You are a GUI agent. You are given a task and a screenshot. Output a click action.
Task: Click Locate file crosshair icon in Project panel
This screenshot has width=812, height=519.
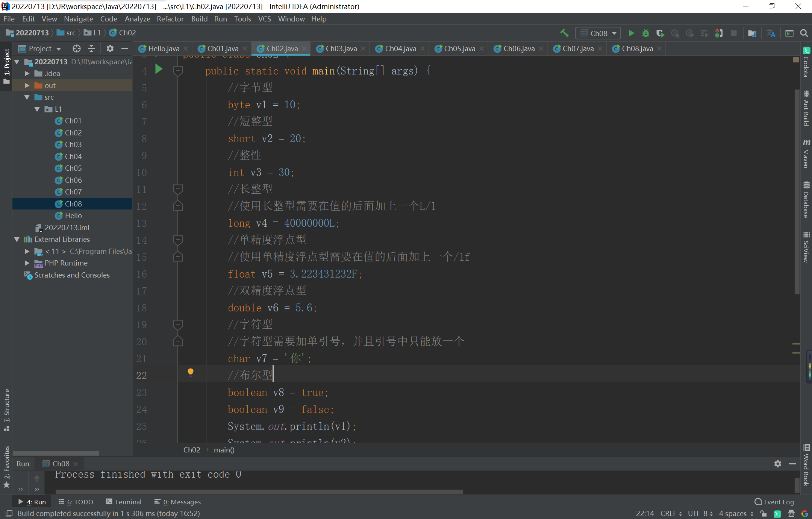point(76,49)
